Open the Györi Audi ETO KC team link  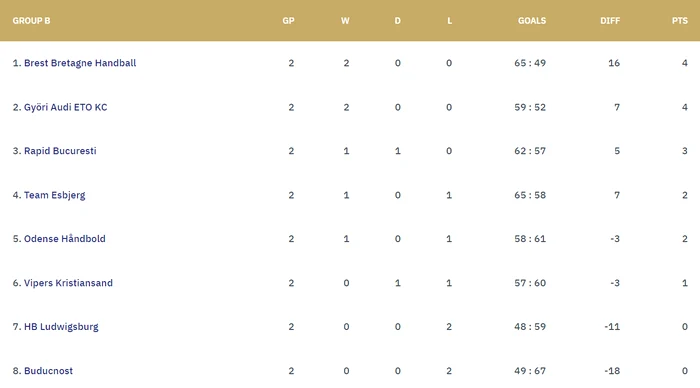(x=66, y=107)
